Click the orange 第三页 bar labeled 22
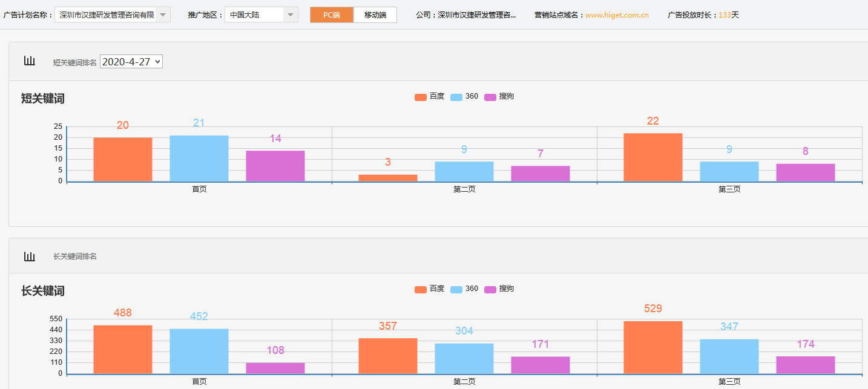This screenshot has width=868, height=389. point(653,157)
